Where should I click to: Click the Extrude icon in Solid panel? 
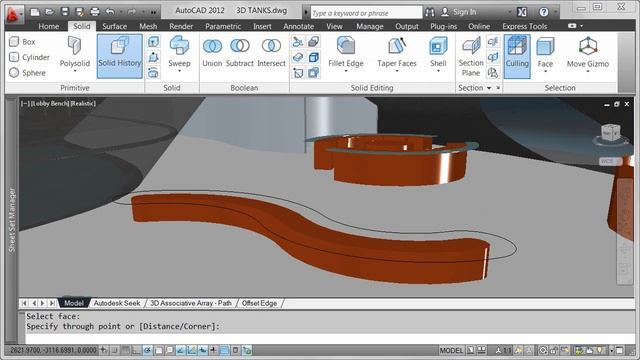[153, 42]
